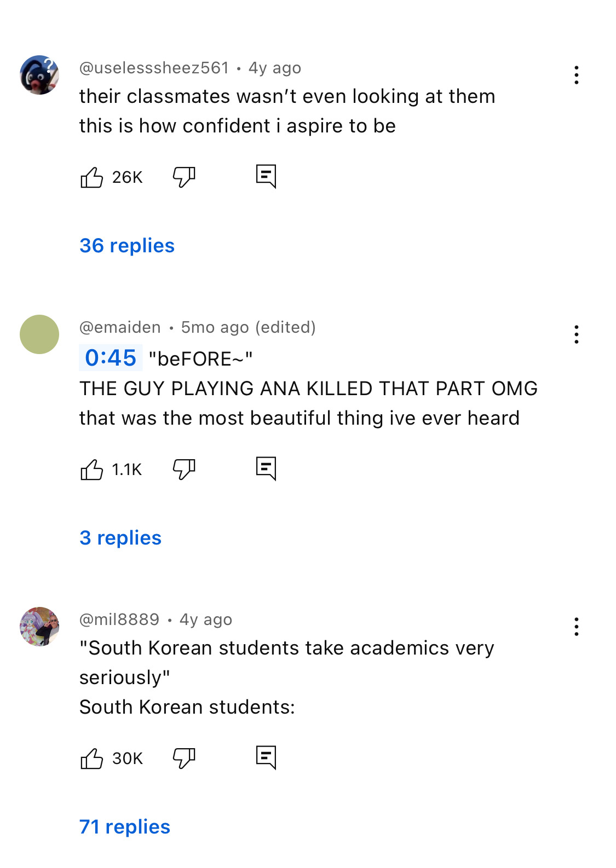
Task: Visit the @mil8889 channel username
Action: [x=119, y=620]
